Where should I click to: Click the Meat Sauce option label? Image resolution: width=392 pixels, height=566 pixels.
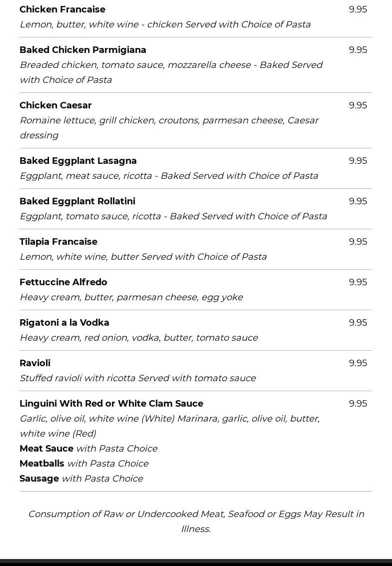click(46, 449)
